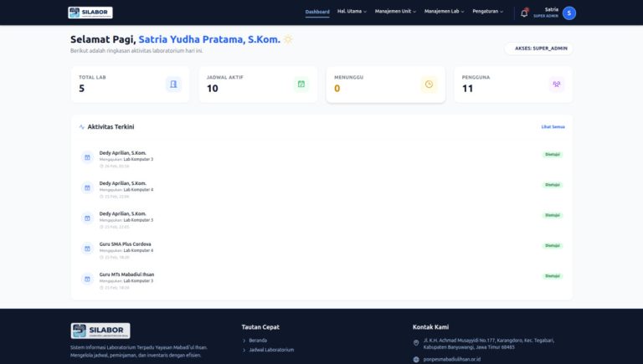
Task: Open the Manajemen Lab dropdown
Action: [445, 12]
